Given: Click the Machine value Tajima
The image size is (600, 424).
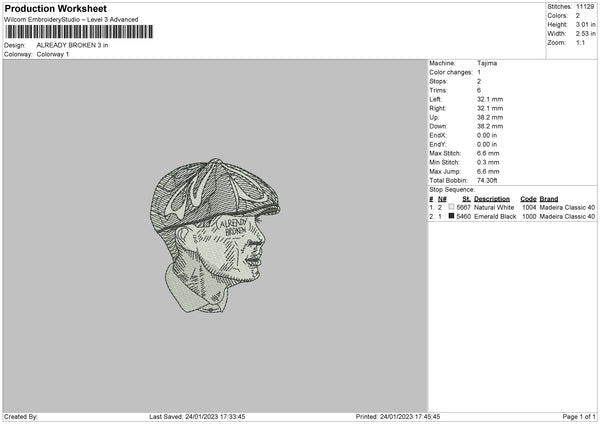Looking at the screenshot, I should click(x=487, y=63).
